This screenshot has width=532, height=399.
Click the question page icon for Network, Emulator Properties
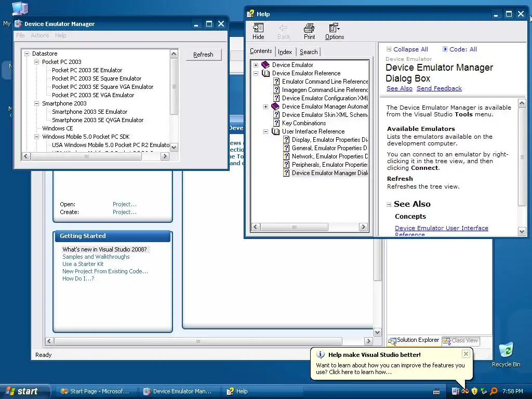pyautogui.click(x=286, y=156)
